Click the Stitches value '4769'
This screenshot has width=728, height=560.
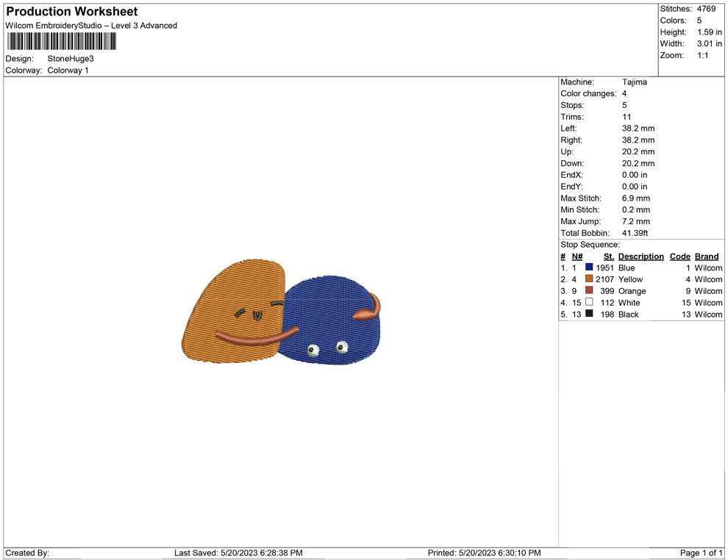(x=706, y=9)
